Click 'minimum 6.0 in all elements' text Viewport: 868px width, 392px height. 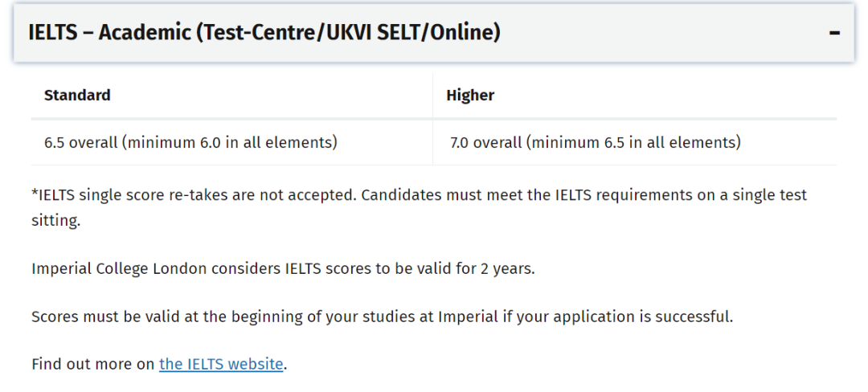(230, 143)
